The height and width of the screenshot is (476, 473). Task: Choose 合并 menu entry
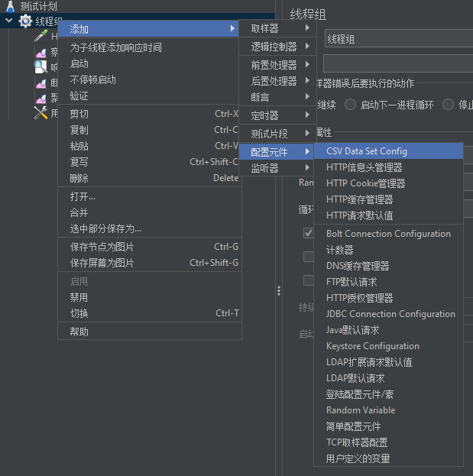click(149, 212)
